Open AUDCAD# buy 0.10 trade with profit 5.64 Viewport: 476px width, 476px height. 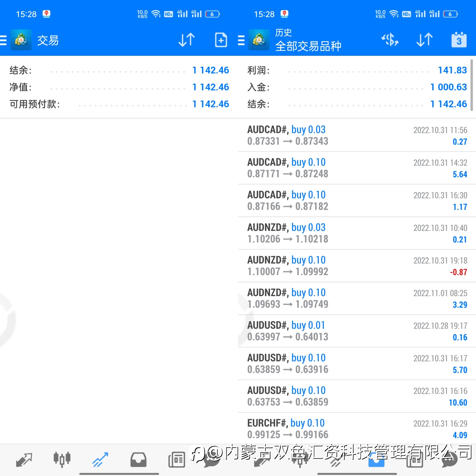(357, 168)
